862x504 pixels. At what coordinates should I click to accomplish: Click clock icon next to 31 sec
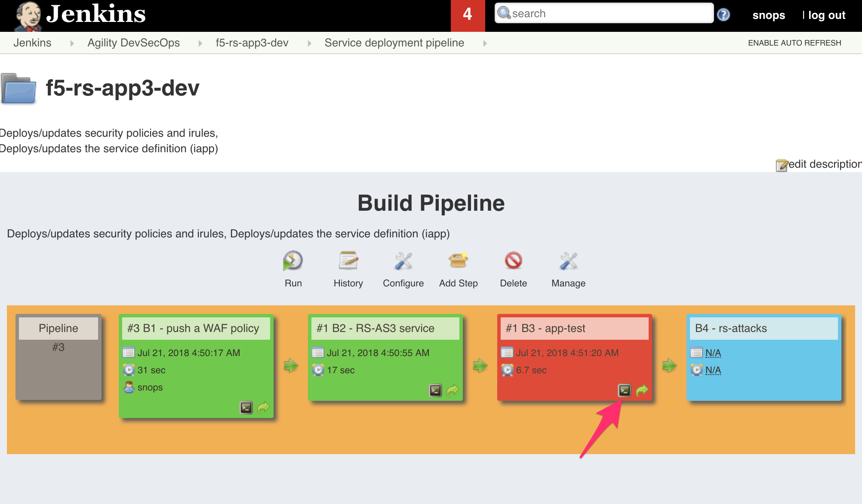129,370
